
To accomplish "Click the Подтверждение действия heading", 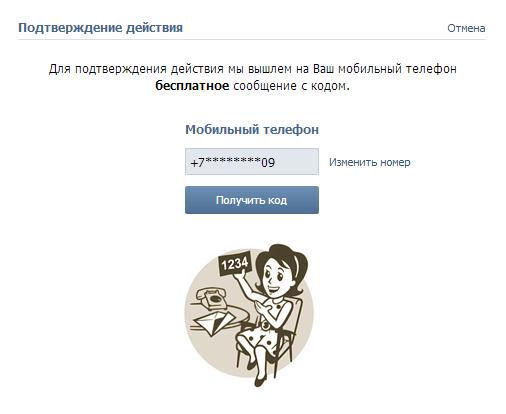I will point(100,28).
